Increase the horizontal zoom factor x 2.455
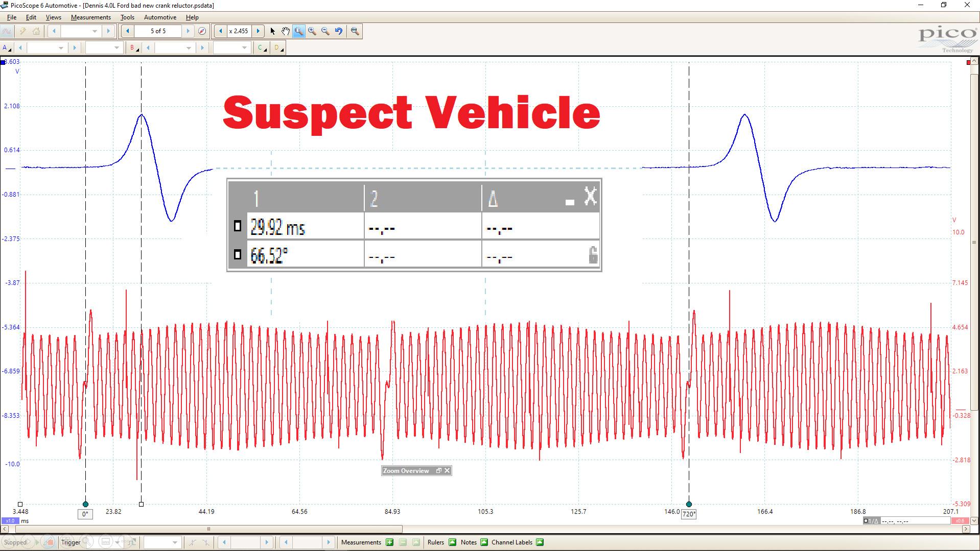The image size is (980, 551). [x=258, y=31]
